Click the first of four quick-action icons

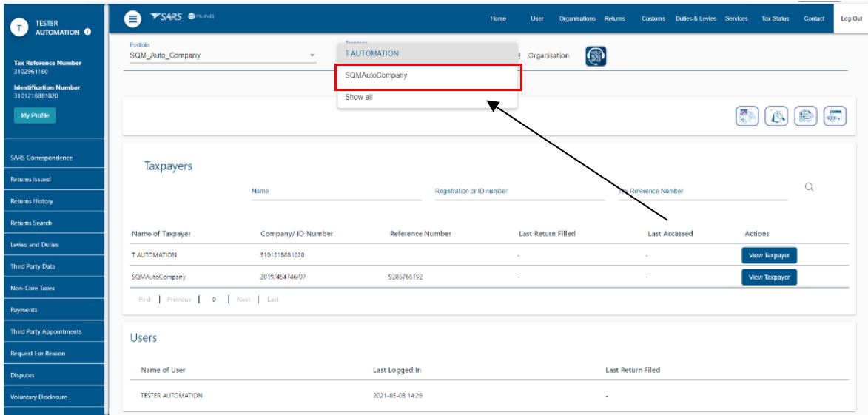click(x=747, y=116)
